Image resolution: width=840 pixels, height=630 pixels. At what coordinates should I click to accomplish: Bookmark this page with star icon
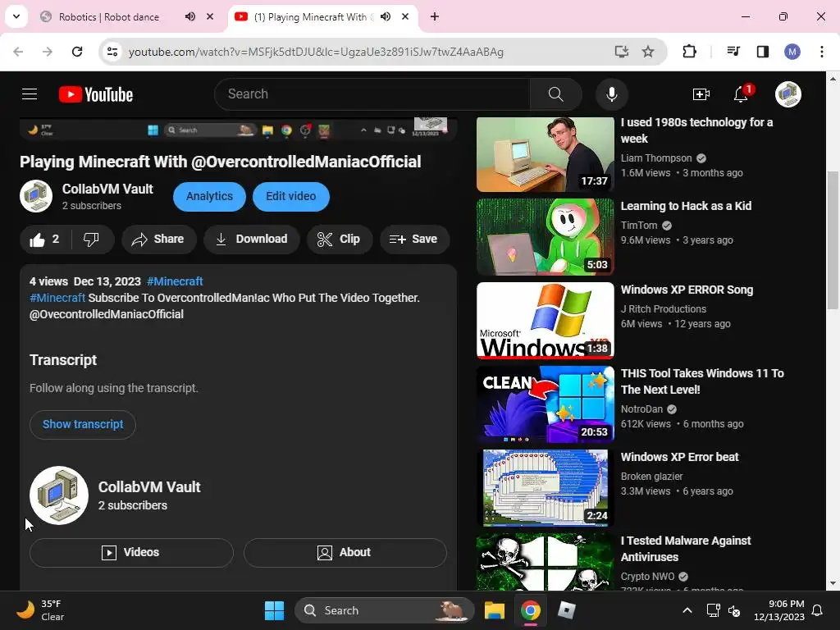coord(648,52)
